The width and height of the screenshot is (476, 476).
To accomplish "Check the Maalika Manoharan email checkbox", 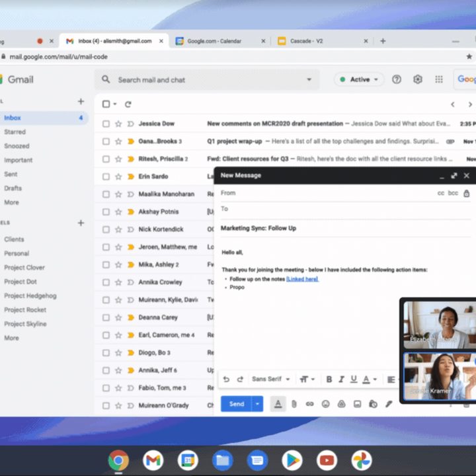I will pos(106,194).
